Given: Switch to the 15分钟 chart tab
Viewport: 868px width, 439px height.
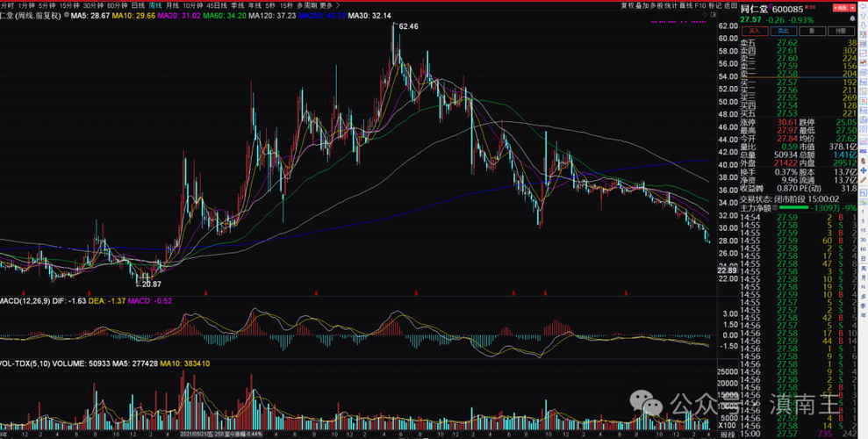Looking at the screenshot, I should coord(69,5).
